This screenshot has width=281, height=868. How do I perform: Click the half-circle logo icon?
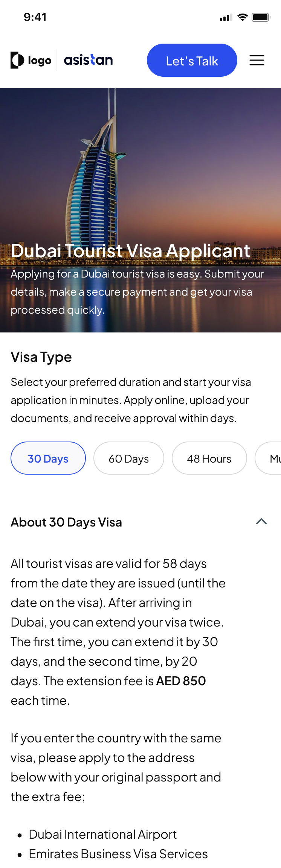tap(17, 60)
